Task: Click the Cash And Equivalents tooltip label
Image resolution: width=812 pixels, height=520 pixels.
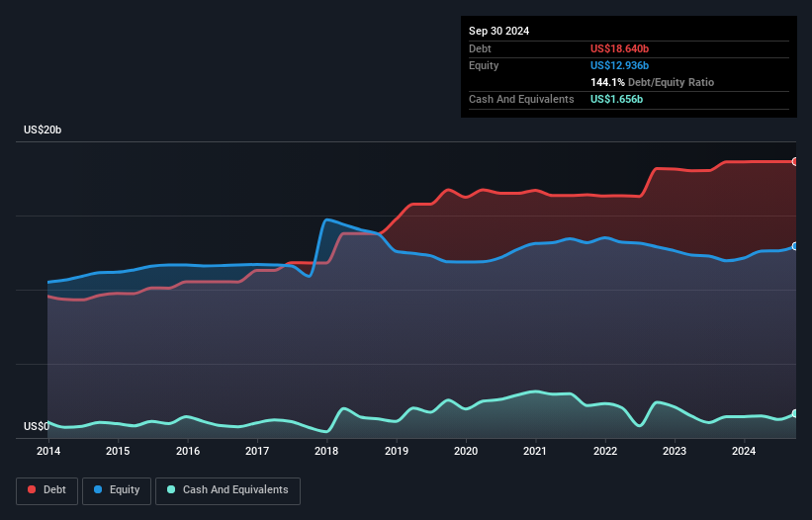Action: pyautogui.click(x=521, y=99)
